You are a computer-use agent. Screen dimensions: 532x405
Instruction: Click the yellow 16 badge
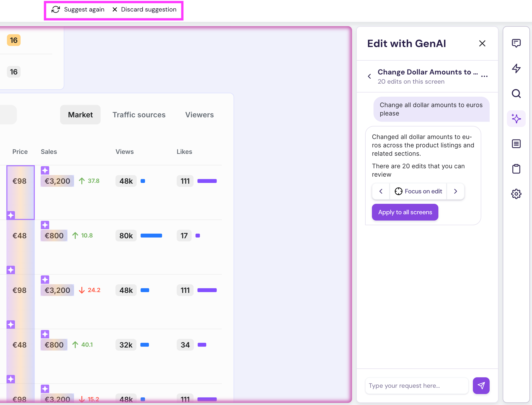tap(14, 40)
